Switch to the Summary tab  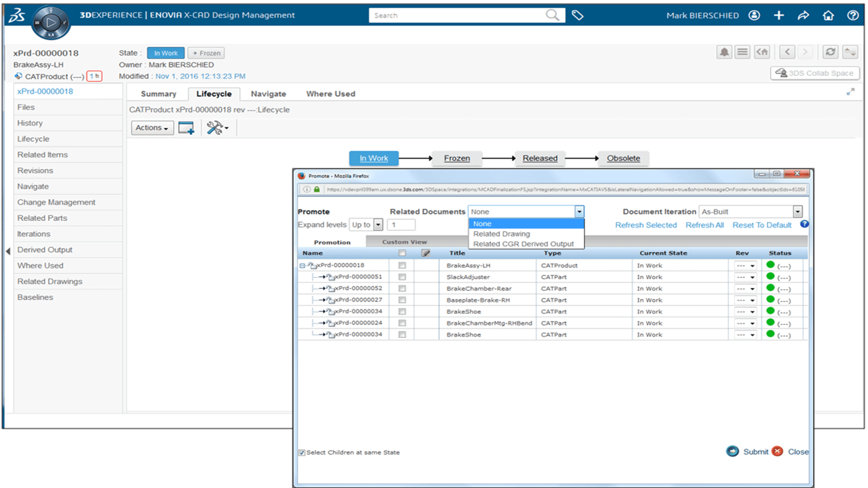[x=158, y=94]
